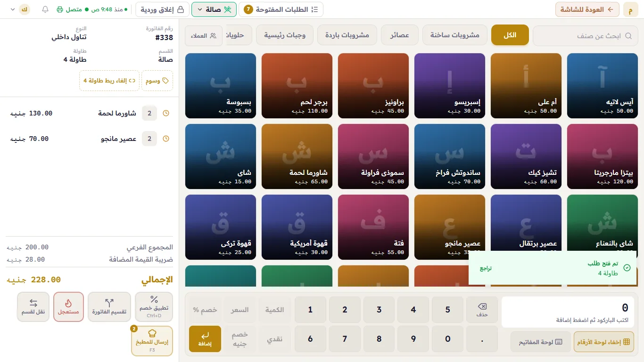
Task: Expand the user menu chevron
Action: [12, 9]
